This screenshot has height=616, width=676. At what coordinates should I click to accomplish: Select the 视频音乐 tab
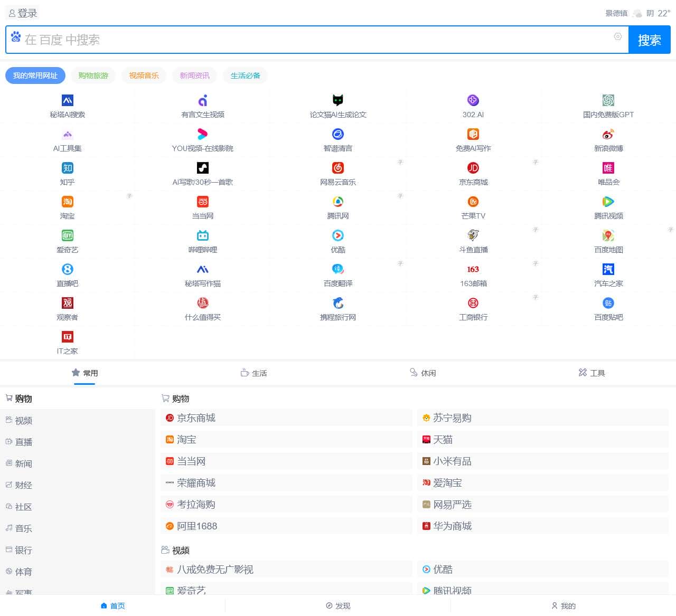click(x=144, y=75)
